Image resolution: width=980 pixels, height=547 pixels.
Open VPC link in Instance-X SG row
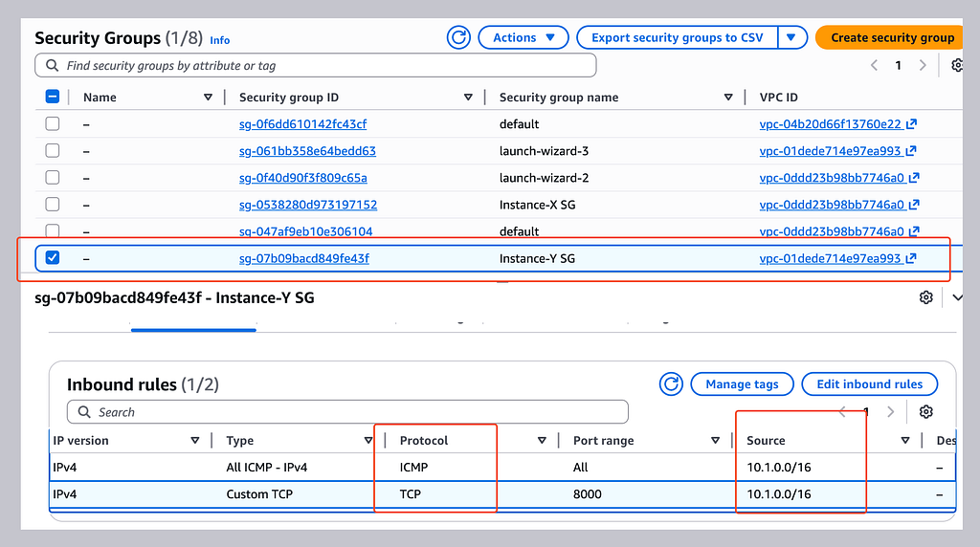(x=832, y=205)
